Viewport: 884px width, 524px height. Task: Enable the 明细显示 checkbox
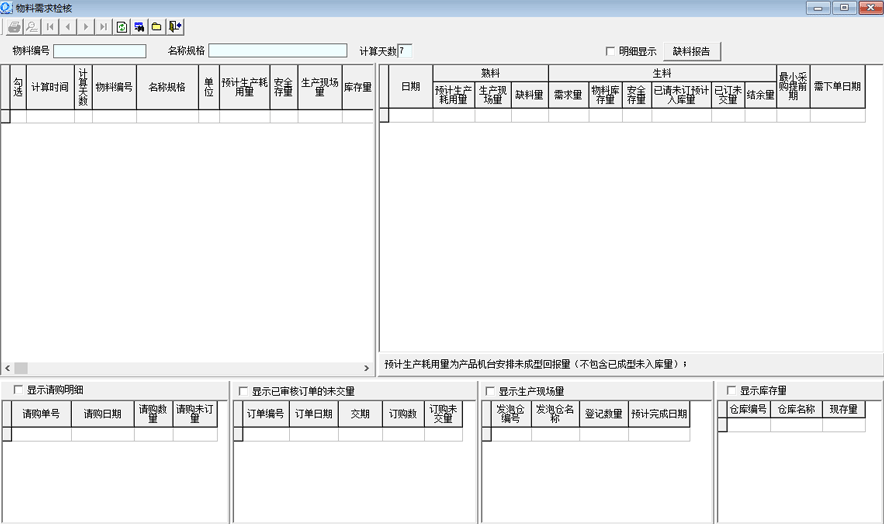[x=610, y=51]
